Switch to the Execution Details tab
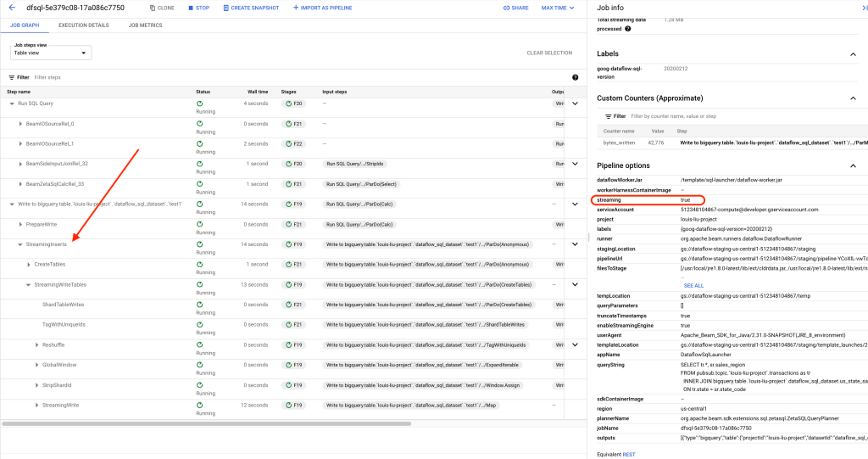This screenshot has height=459, width=868. (83, 25)
